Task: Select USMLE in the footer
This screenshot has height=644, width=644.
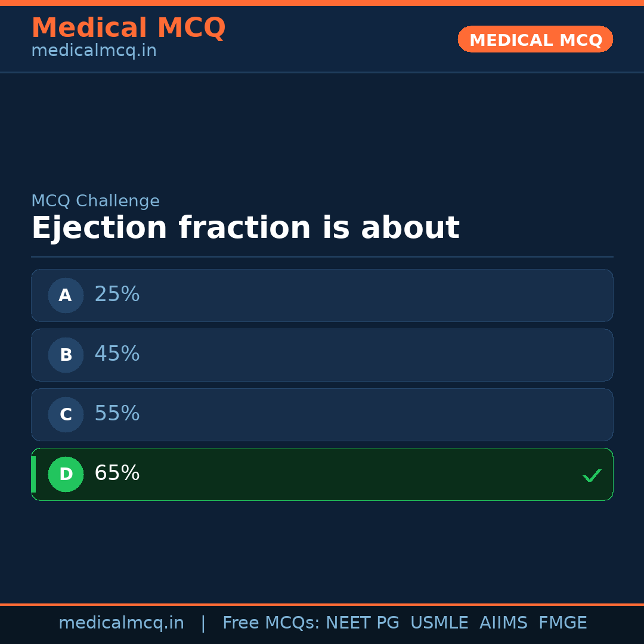Action: coord(439,623)
